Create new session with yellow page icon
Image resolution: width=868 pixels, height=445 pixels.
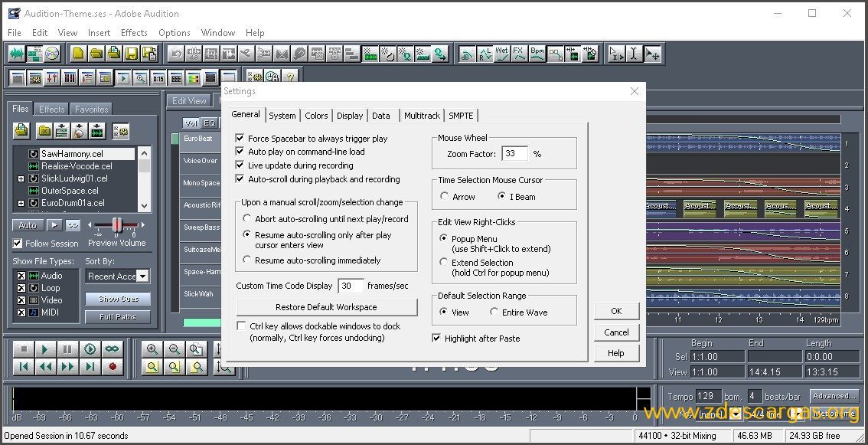79,53
